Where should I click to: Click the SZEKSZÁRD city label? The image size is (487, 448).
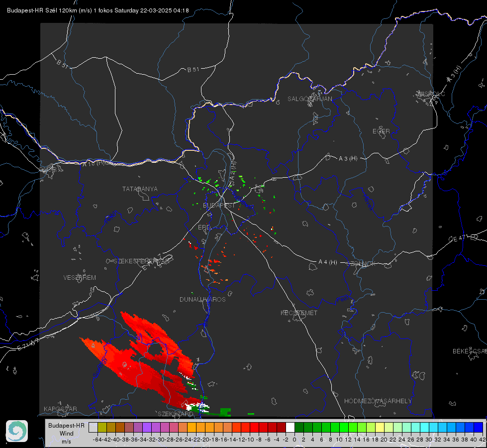pyautogui.click(x=176, y=414)
